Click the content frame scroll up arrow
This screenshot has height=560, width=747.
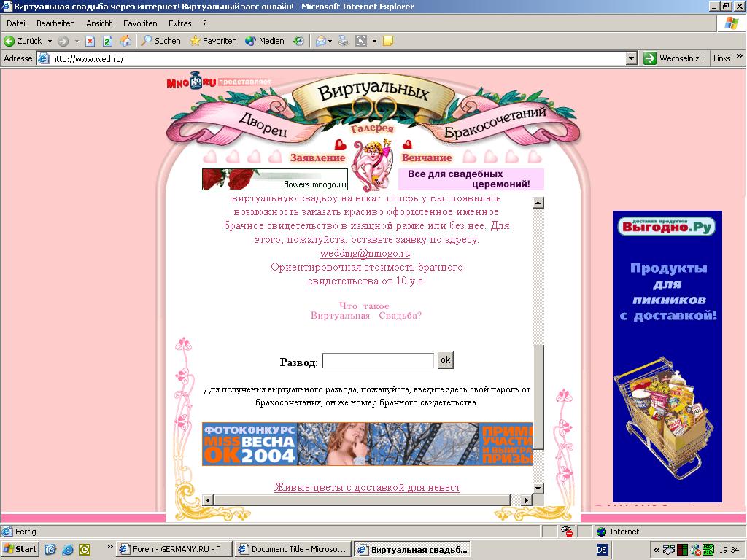point(538,203)
